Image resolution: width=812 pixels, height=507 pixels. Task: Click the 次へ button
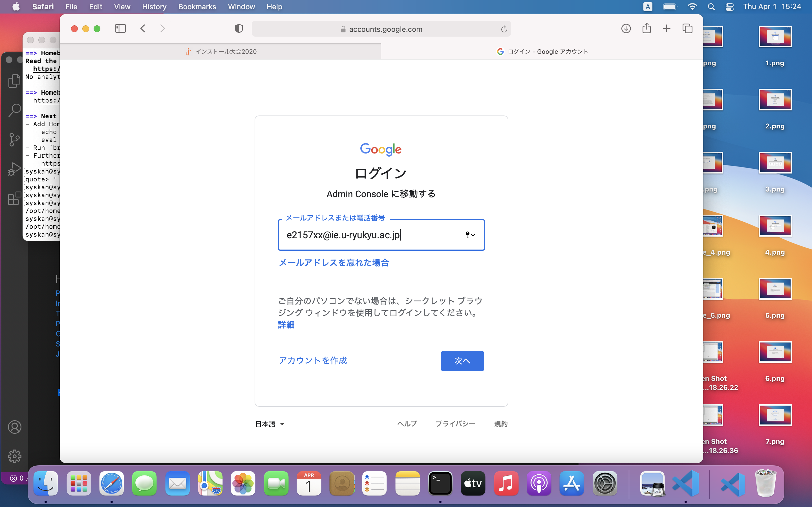coord(462,361)
